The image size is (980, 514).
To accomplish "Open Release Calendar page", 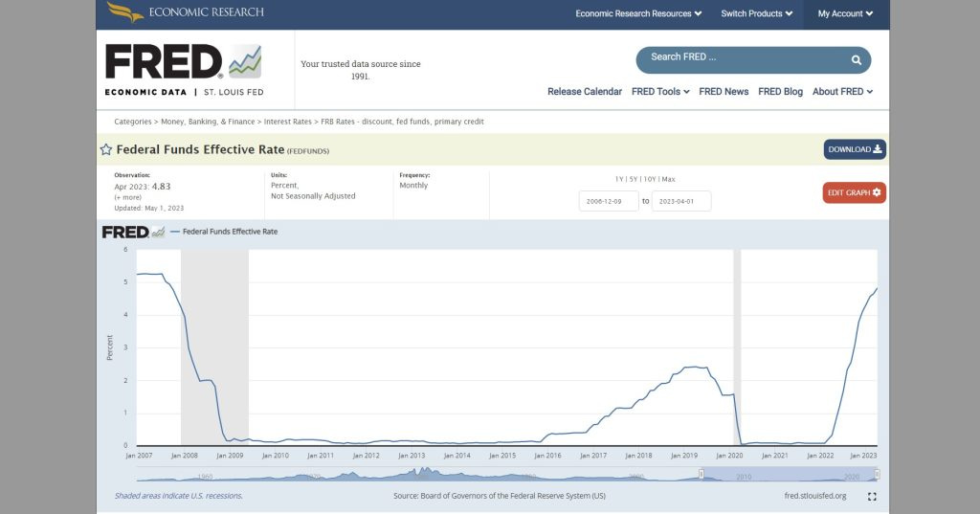I will pyautogui.click(x=585, y=91).
